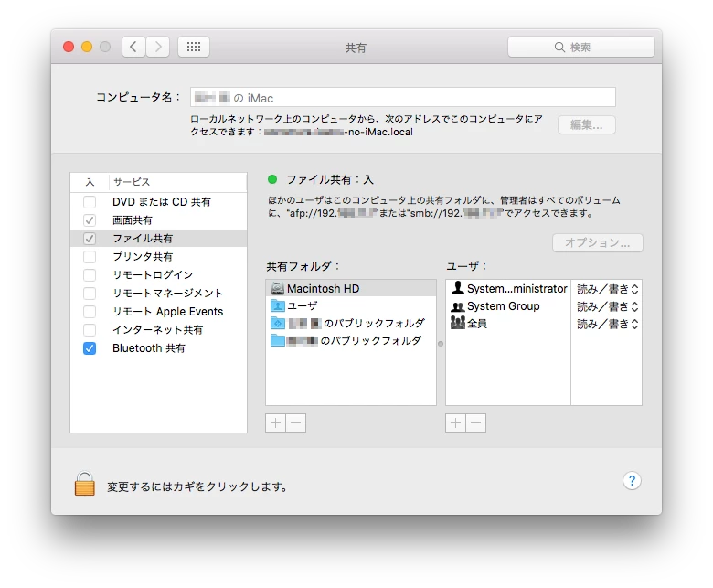The height and width of the screenshot is (588, 713).
Task: Select 全員 in users list
Action: (508, 324)
